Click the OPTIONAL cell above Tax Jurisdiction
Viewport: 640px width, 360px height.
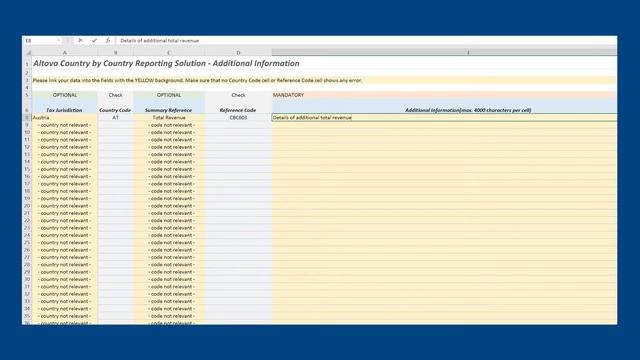[x=64, y=95]
